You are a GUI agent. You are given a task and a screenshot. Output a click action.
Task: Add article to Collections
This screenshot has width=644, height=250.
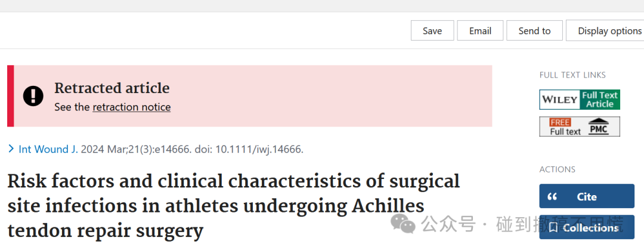[587, 227]
